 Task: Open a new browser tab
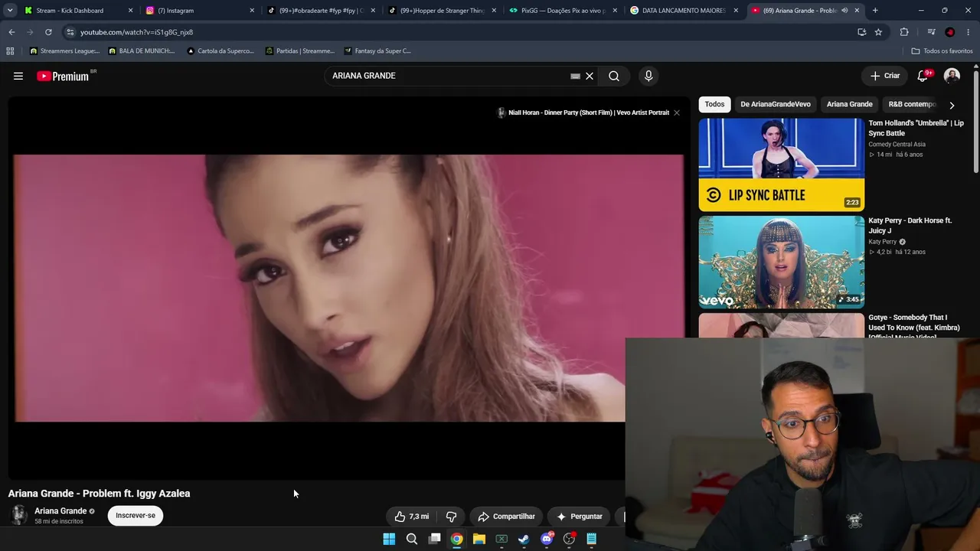tap(875, 11)
